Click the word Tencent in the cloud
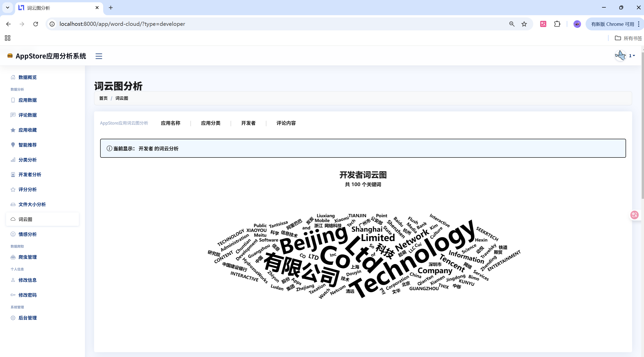The height and width of the screenshot is (357, 644). (452, 263)
